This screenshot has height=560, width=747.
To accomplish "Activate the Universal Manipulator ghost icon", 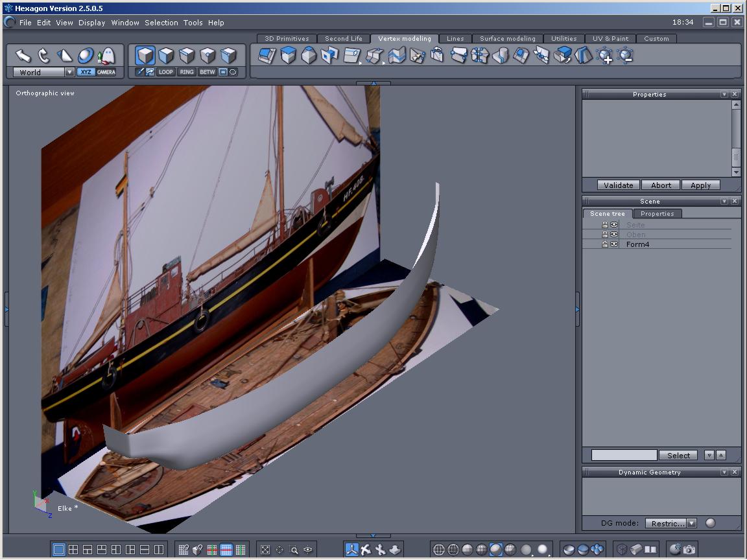I will click(x=107, y=56).
